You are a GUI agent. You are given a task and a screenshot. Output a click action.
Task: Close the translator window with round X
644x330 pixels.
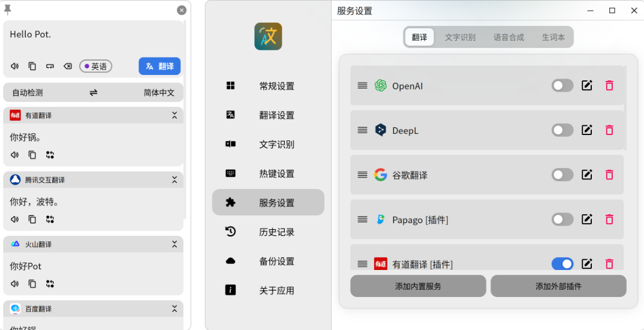pyautogui.click(x=182, y=10)
